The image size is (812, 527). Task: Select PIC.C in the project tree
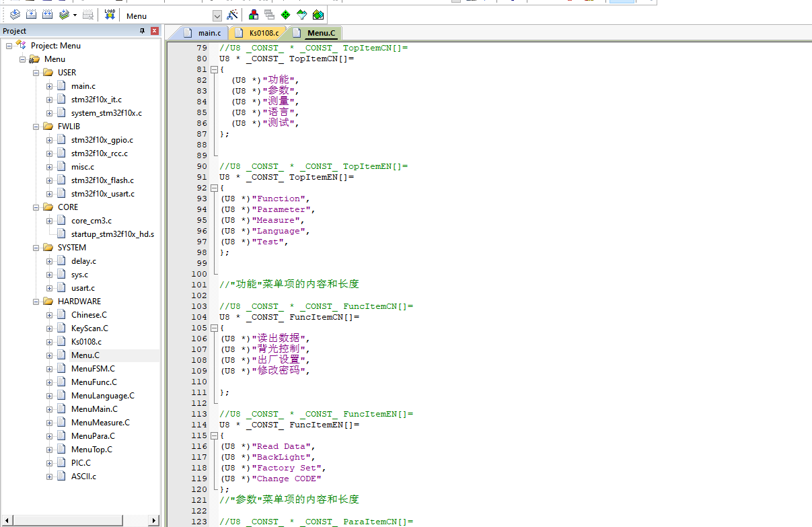[81, 463]
